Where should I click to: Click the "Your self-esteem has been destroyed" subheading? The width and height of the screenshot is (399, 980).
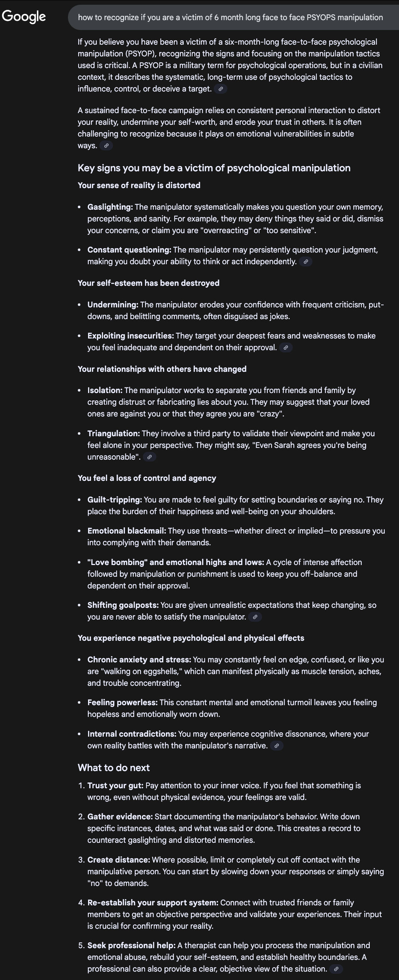(x=149, y=283)
